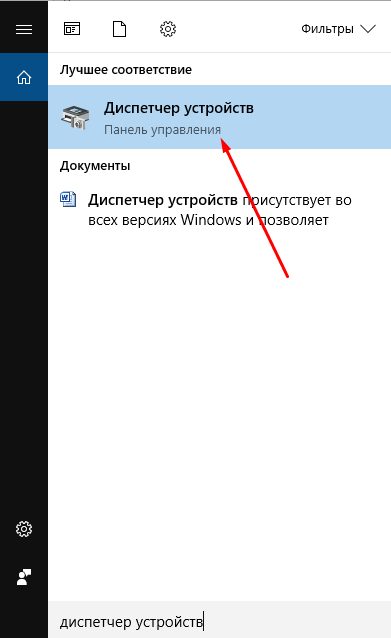Click the Лучшее соответствие heading
This screenshot has width=391, height=638.
point(126,70)
